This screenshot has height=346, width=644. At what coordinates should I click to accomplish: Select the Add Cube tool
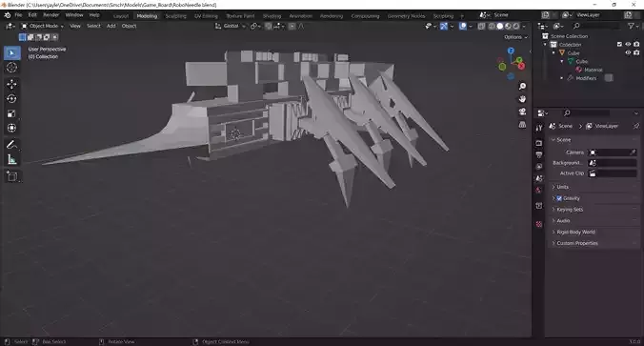pyautogui.click(x=12, y=176)
